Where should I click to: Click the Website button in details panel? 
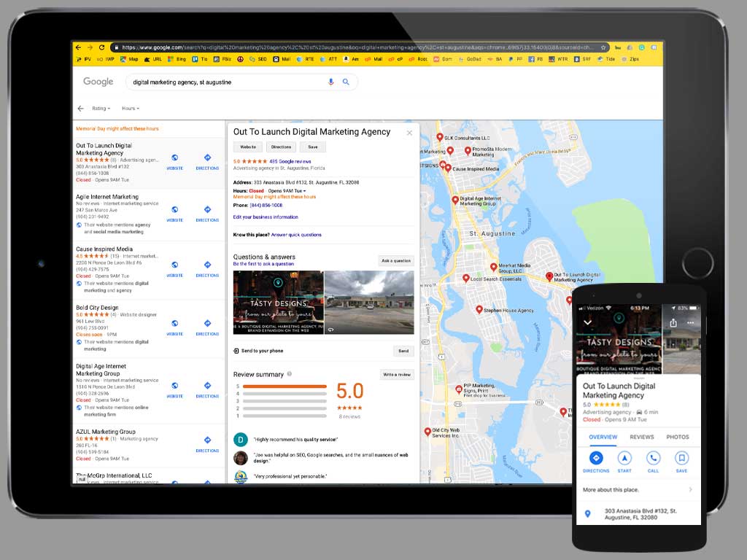(248, 147)
